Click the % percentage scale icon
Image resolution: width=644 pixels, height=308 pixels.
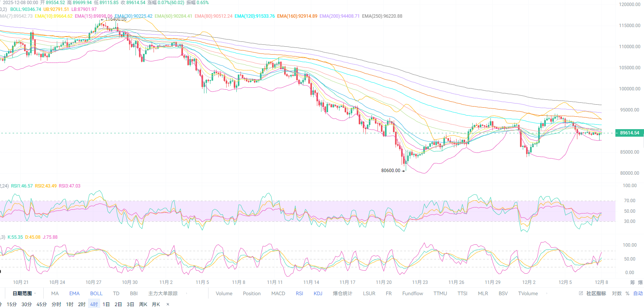(x=627, y=293)
